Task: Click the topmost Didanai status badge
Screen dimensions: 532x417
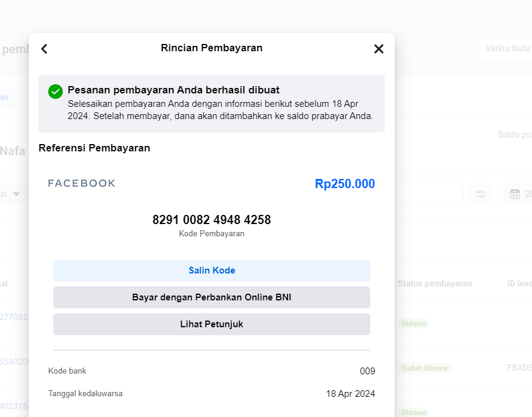Action: click(x=414, y=324)
